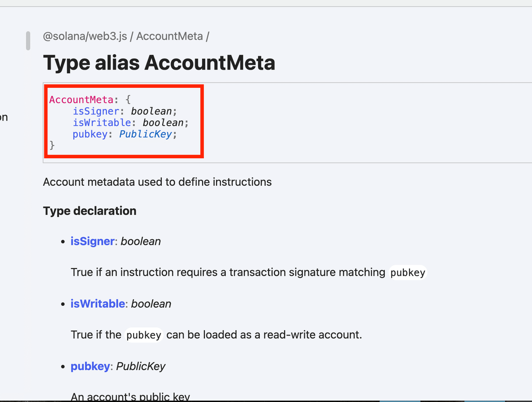Click AccountMeta name in code signature

click(81, 99)
